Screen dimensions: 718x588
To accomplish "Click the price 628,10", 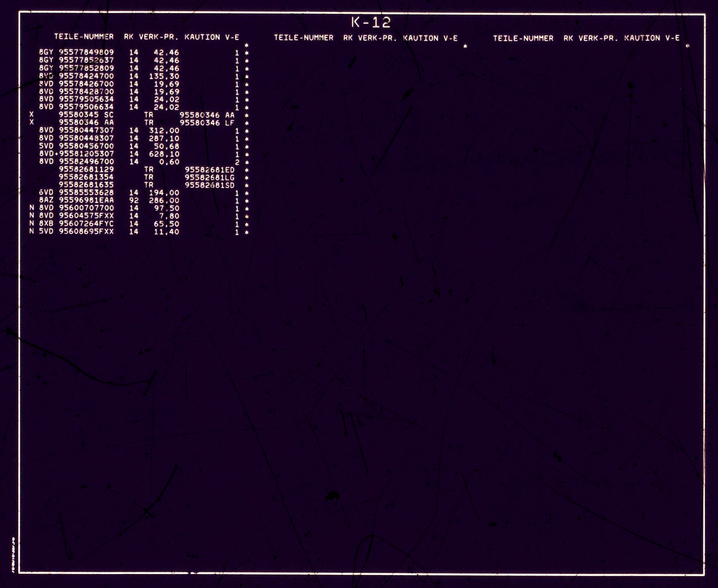I will [x=164, y=154].
